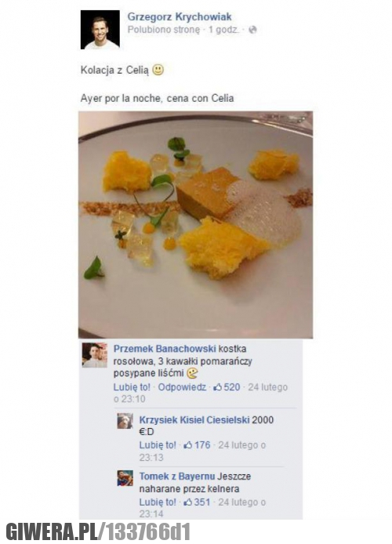Open the '24 lutego o 23:10' comment timestamp
Screen dimensions: 392x544
click(x=201, y=393)
